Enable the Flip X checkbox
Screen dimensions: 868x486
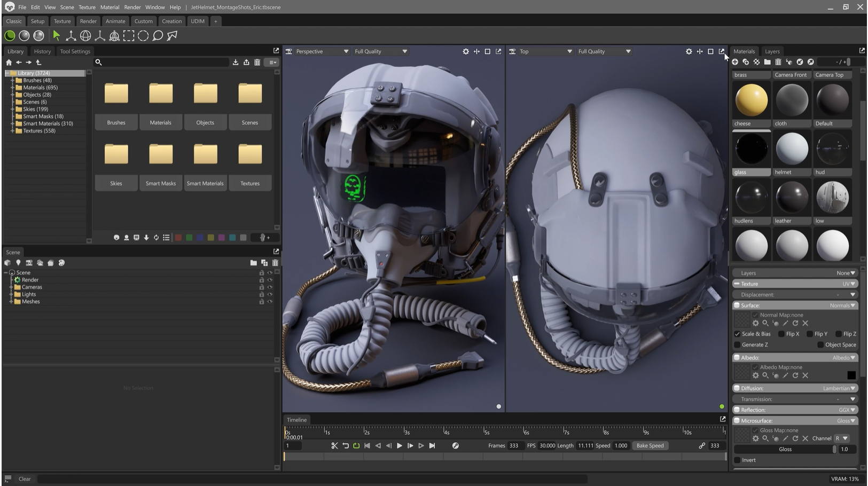click(781, 334)
